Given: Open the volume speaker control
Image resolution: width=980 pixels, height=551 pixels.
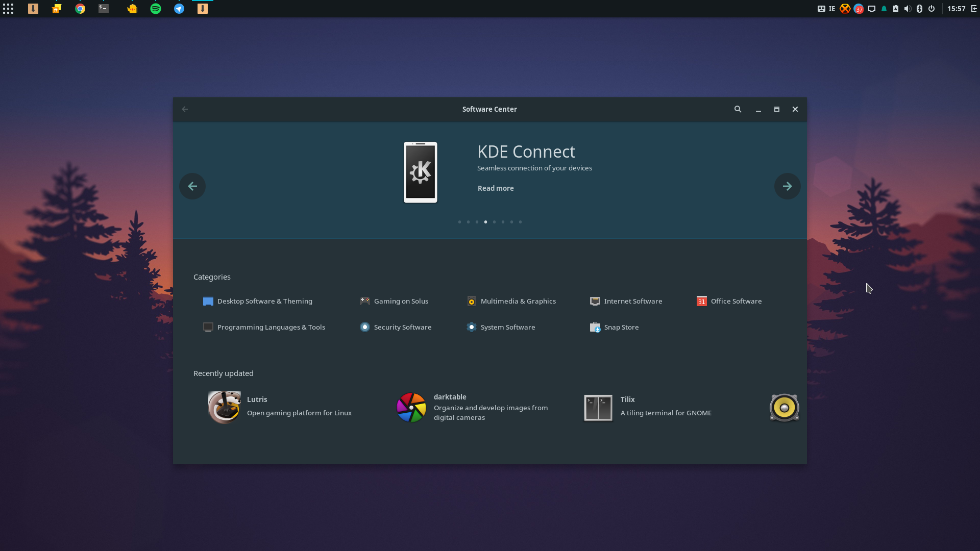Looking at the screenshot, I should (908, 9).
